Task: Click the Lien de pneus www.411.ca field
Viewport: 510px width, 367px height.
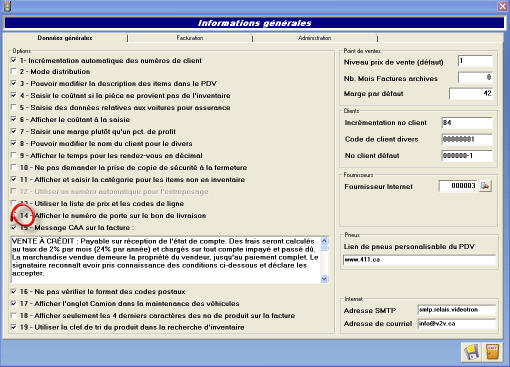Action: [419, 260]
